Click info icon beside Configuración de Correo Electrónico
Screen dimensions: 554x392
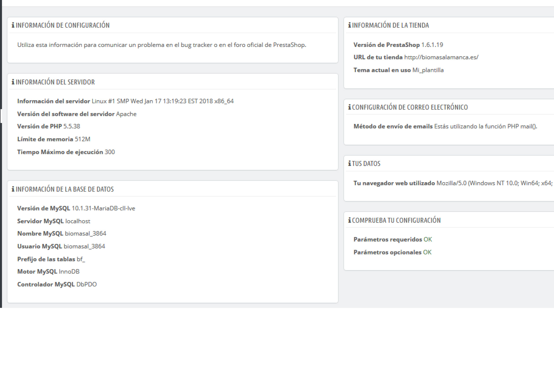pyautogui.click(x=349, y=107)
